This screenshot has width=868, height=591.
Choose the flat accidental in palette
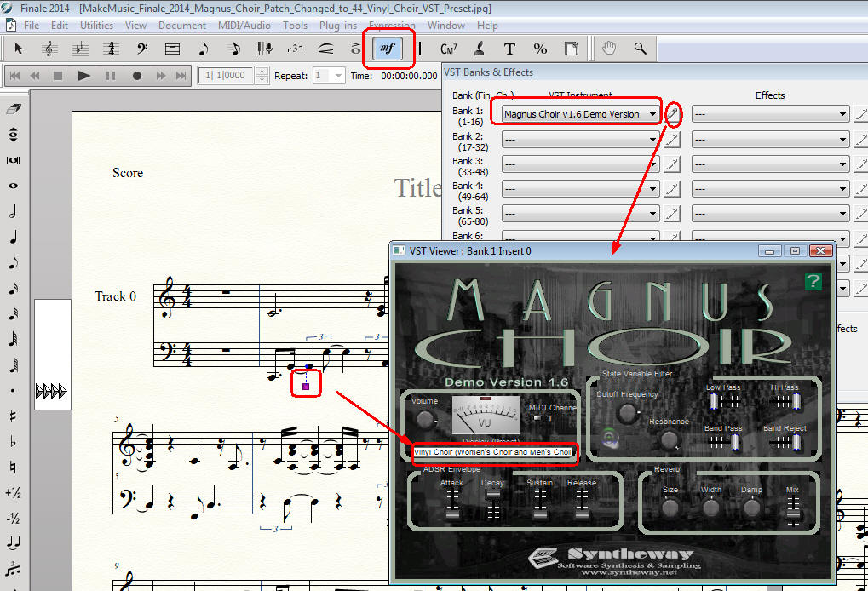(14, 442)
